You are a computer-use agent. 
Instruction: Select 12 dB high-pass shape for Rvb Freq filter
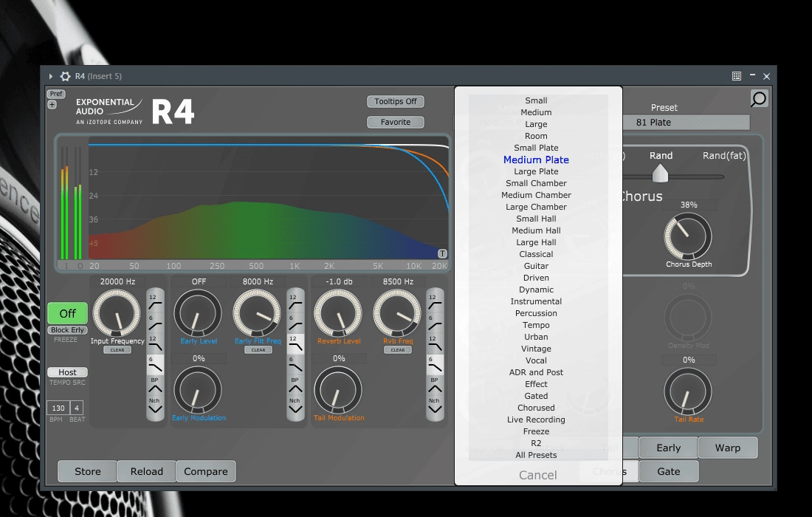(435, 302)
